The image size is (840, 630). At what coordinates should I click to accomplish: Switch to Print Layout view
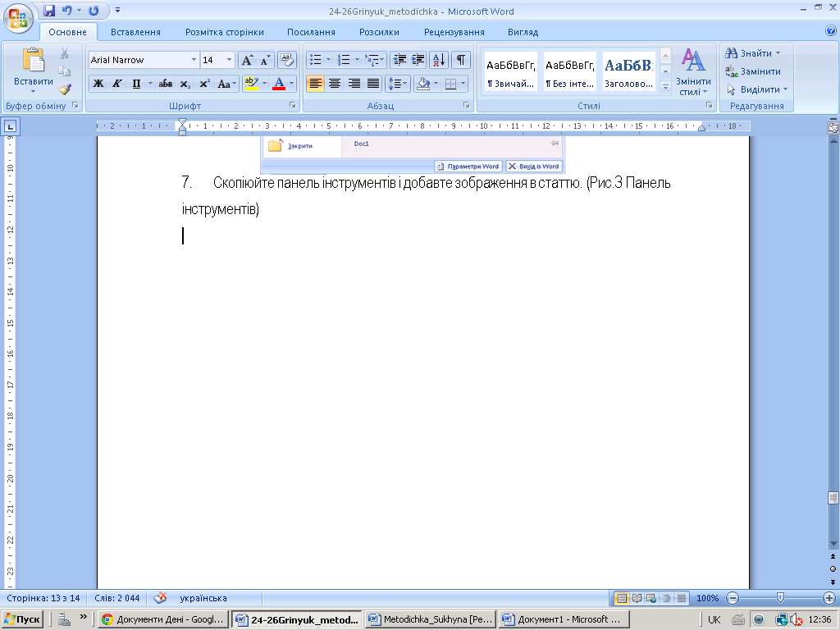point(622,598)
